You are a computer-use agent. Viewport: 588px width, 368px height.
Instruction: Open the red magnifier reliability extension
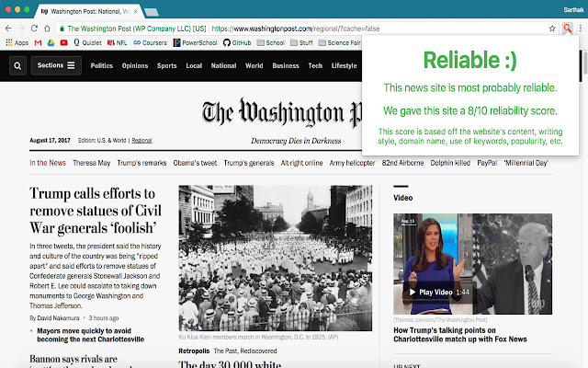coord(568,29)
